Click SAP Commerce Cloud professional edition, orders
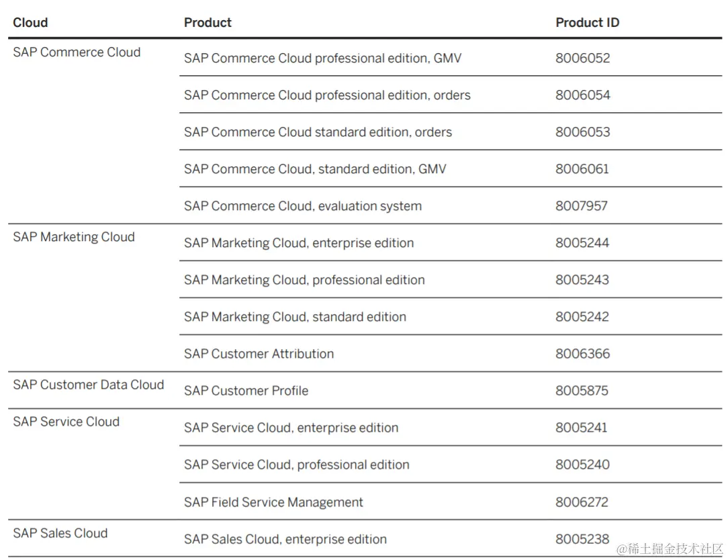Screen dimensions: 728x560 pyautogui.click(x=327, y=95)
